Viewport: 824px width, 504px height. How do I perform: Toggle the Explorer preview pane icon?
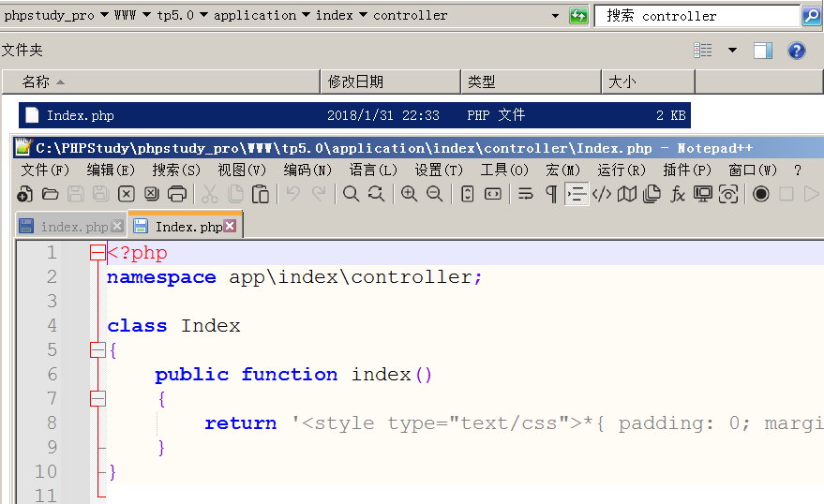pyautogui.click(x=762, y=51)
